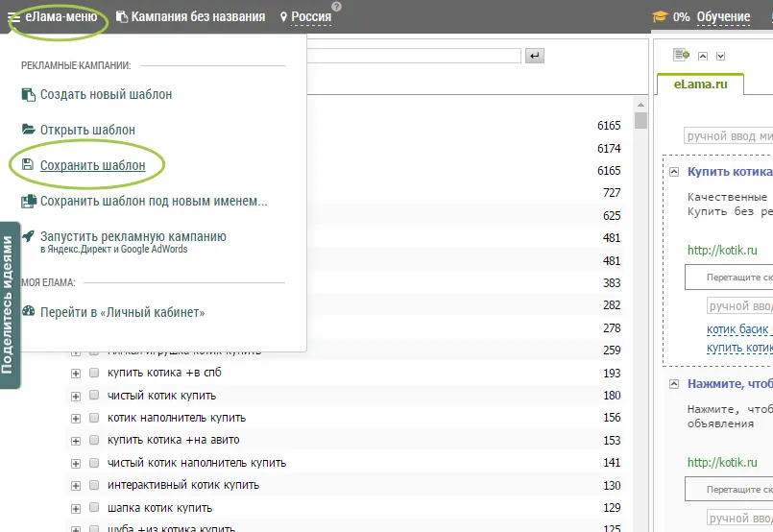Choose Открыть шаблон from the menu
The width and height of the screenshot is (773, 532).
pyautogui.click(x=87, y=130)
